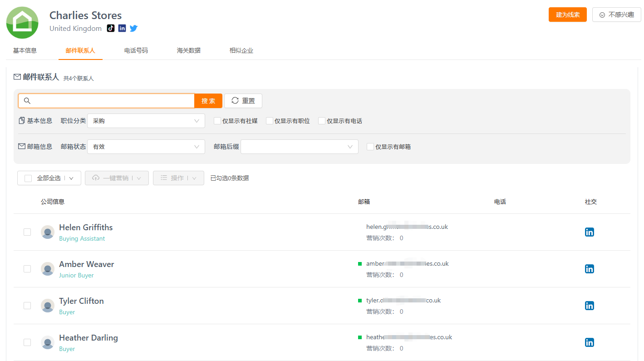Image resolution: width=644 pixels, height=361 pixels.
Task: Open Heather Darling's contact name link
Action: pyautogui.click(x=88, y=338)
